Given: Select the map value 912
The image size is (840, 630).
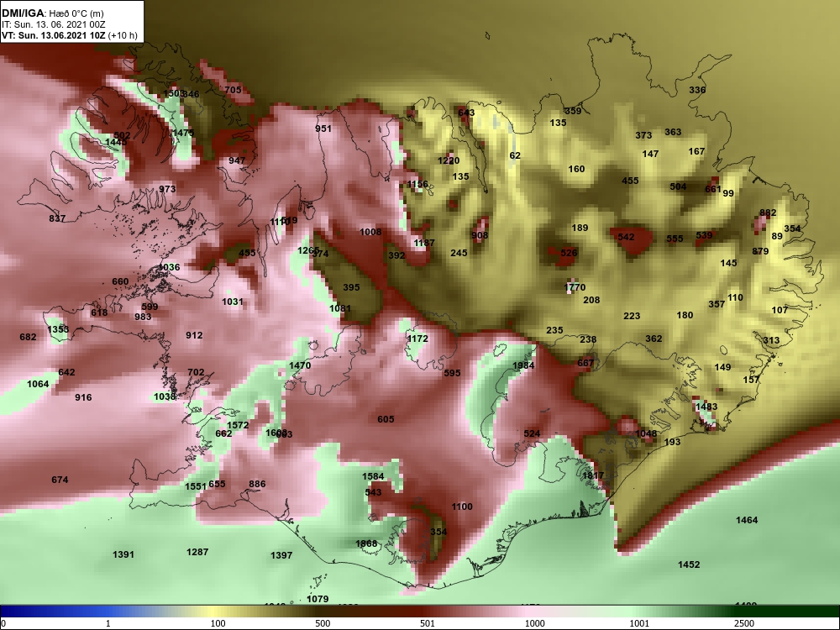Looking at the screenshot, I should (194, 335).
